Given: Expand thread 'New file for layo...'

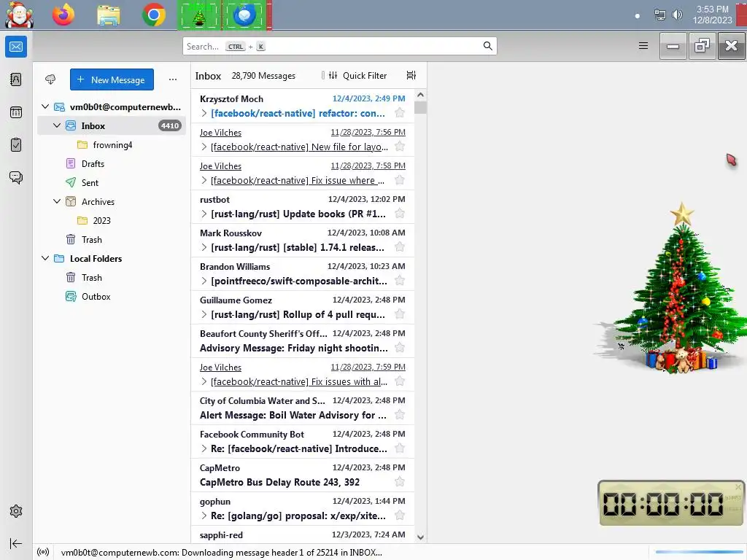Looking at the screenshot, I should 204,147.
